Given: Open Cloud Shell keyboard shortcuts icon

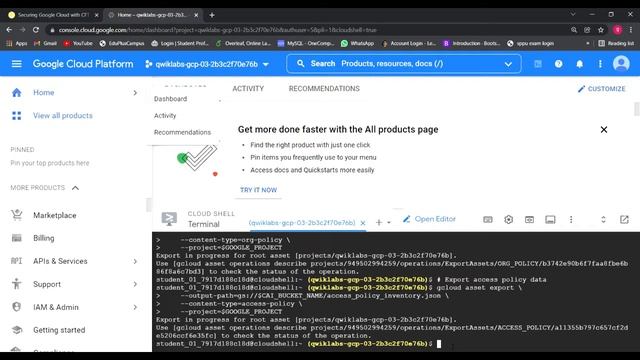Looking at the screenshot, I should click(x=488, y=220).
